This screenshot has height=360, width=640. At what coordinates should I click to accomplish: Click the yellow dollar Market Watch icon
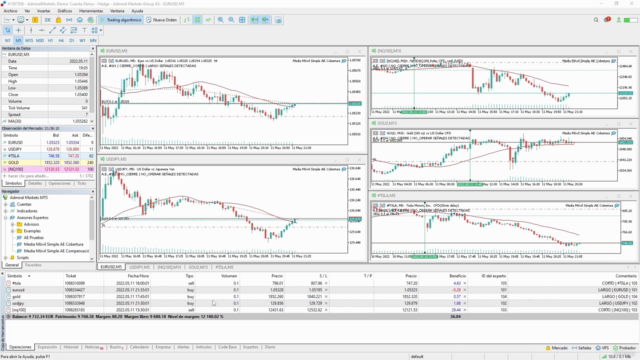point(35,20)
